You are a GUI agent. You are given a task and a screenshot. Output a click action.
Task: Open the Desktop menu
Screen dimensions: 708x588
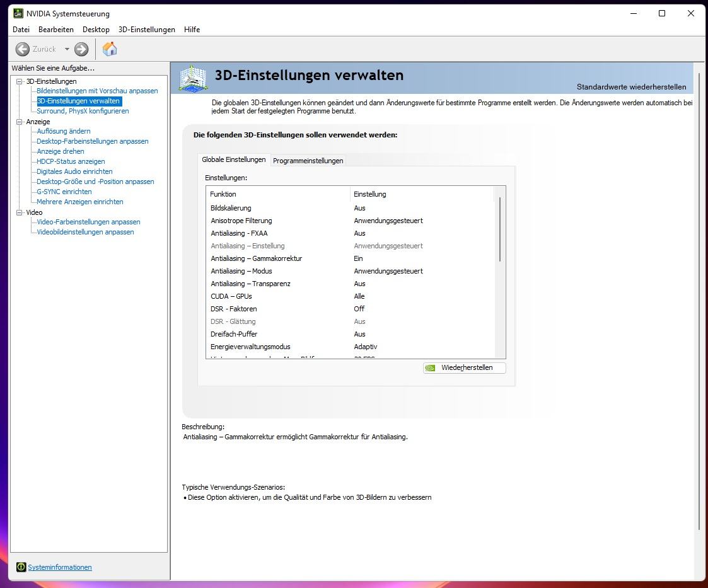pyautogui.click(x=96, y=30)
